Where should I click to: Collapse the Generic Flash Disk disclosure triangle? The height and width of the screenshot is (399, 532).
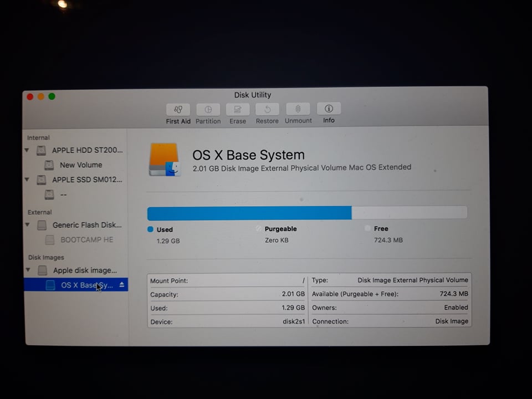tap(28, 224)
